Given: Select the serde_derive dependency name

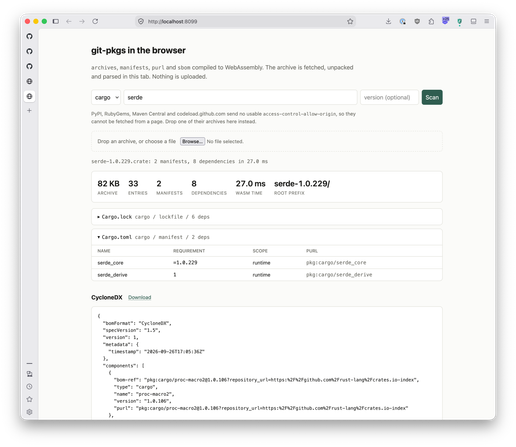Looking at the screenshot, I should coord(112,275).
